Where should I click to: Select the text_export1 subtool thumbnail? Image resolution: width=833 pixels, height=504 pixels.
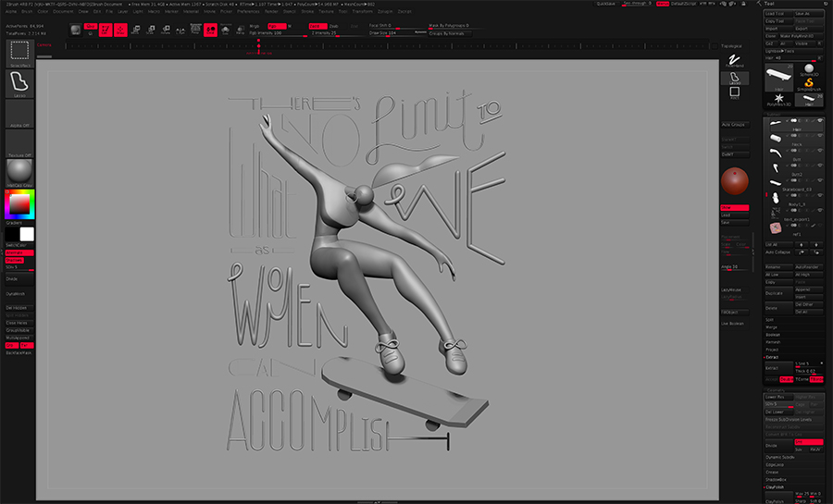coord(776,213)
